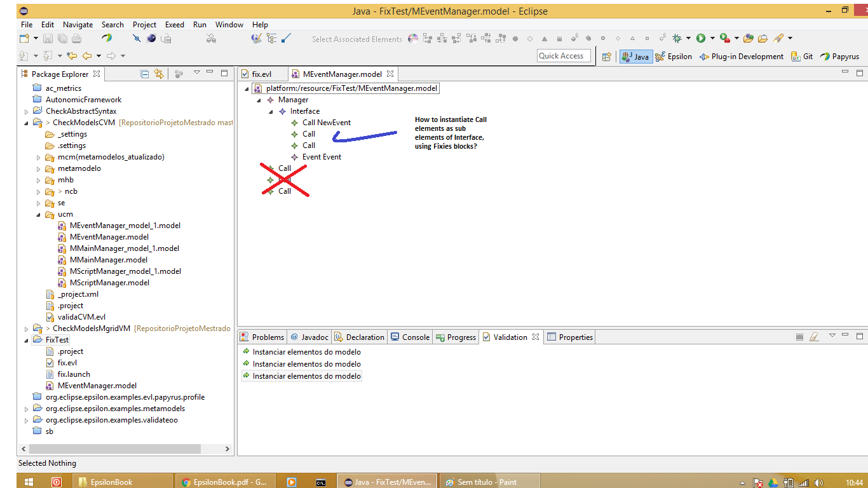
Task: Select validaCVM.evl in Package Explorer
Action: pyautogui.click(x=81, y=317)
